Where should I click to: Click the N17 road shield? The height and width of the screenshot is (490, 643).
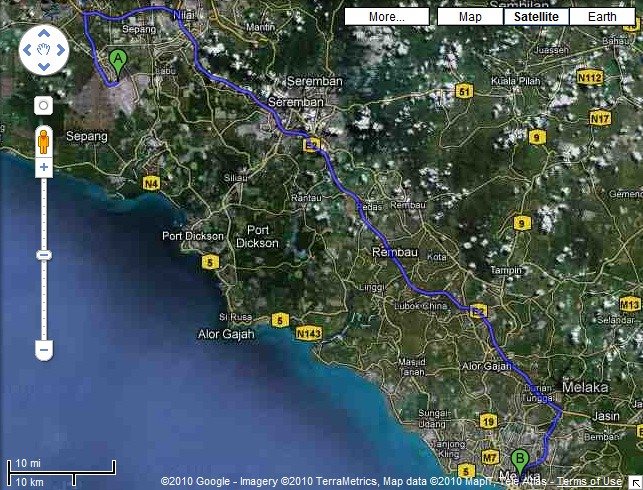tap(600, 119)
